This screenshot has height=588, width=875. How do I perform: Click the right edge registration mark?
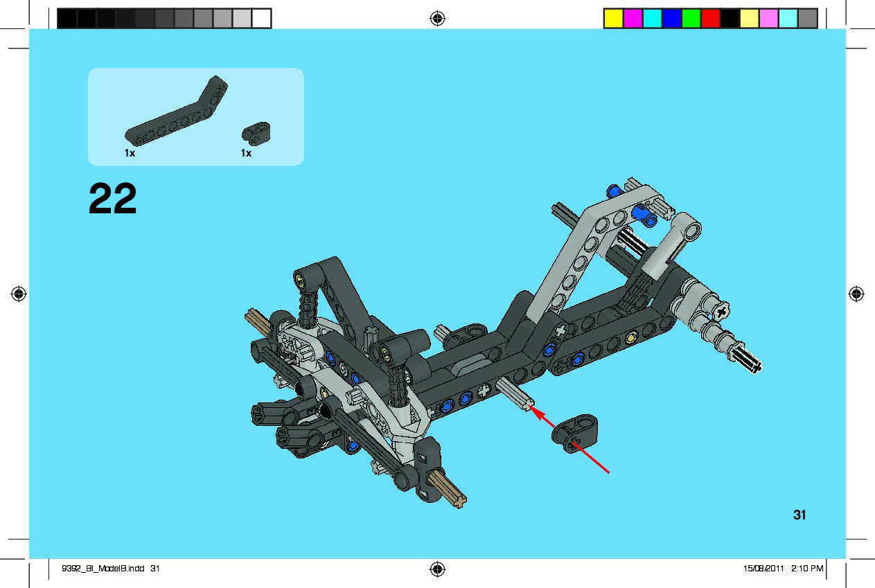pos(856,294)
